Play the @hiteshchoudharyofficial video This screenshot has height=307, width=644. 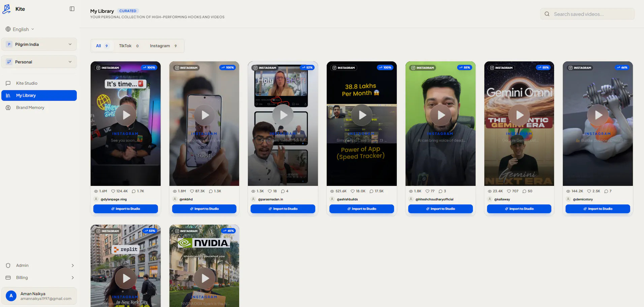point(441,115)
